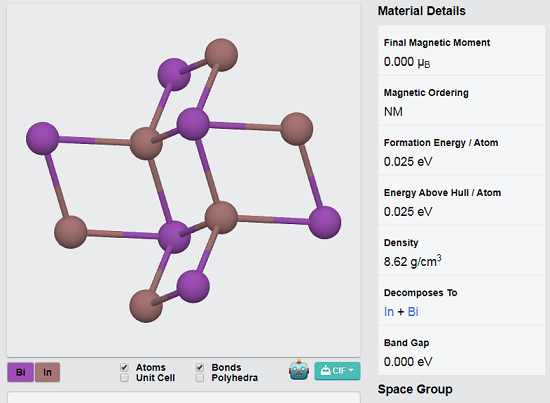
Task: Enable the Polyhedra checkbox
Action: click(x=200, y=378)
